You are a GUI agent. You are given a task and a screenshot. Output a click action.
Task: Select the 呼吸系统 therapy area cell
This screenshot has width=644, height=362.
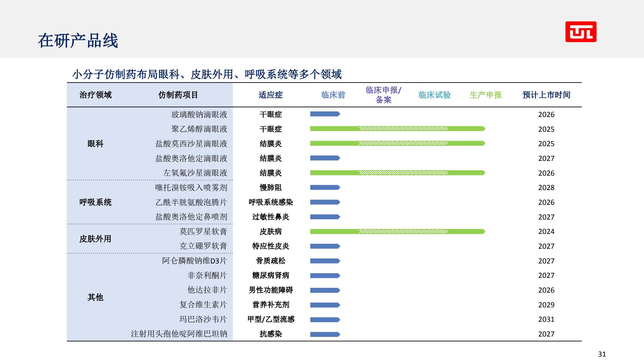click(96, 202)
